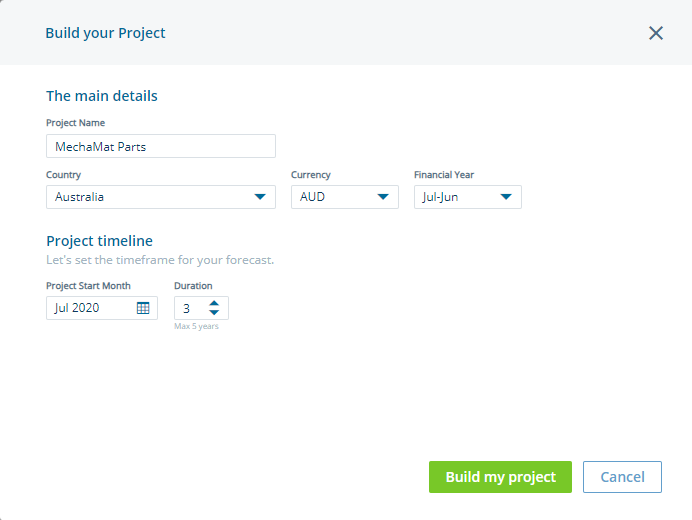Open the calendar picker for start month
Viewport: 692px width, 520px height.
click(143, 308)
